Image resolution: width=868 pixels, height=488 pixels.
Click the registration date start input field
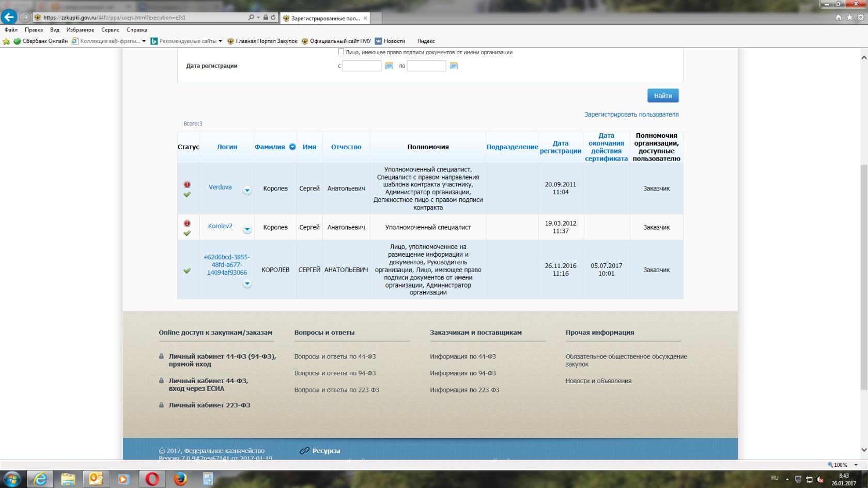[x=362, y=66]
